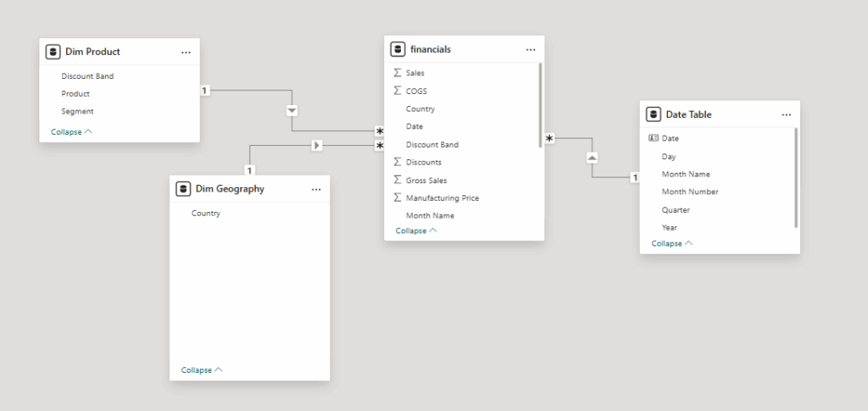Open more options for Dim Product
Image resolution: width=868 pixels, height=411 pixels.
click(186, 52)
